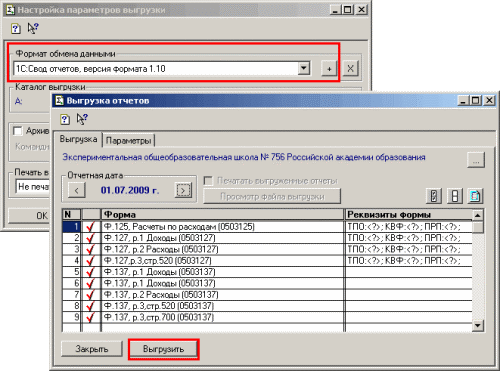The width and height of the screenshot is (500, 371).
Task: Close the Выгрузка отчетов window
Action: coord(489,100)
